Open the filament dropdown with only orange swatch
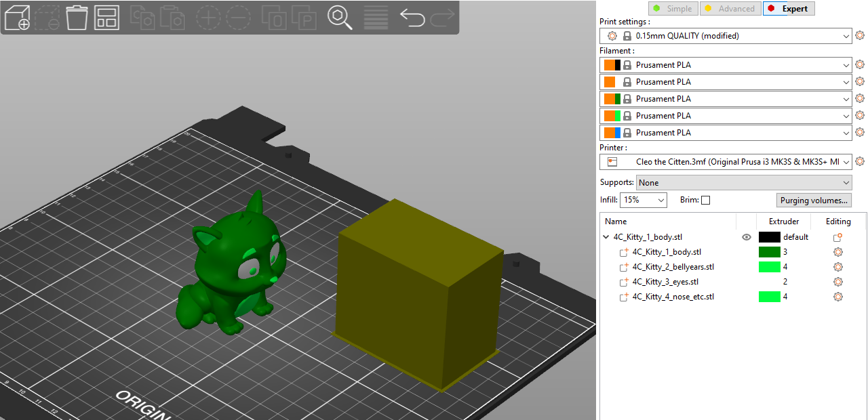 point(726,82)
